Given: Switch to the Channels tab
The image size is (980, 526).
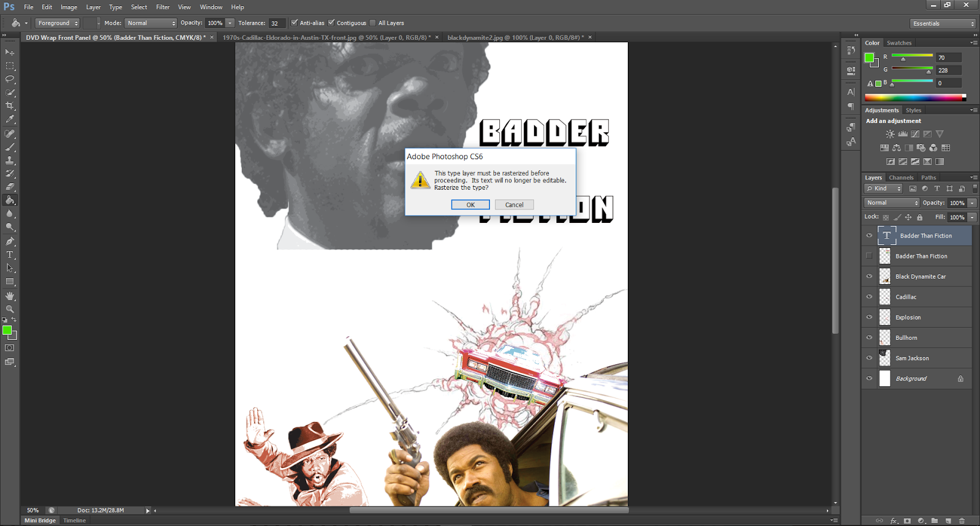Looking at the screenshot, I should pos(901,178).
